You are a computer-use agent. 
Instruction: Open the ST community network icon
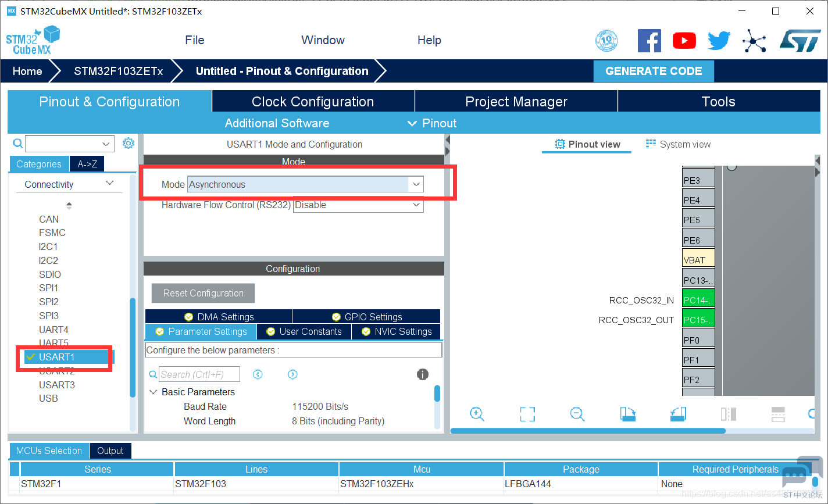tap(754, 41)
